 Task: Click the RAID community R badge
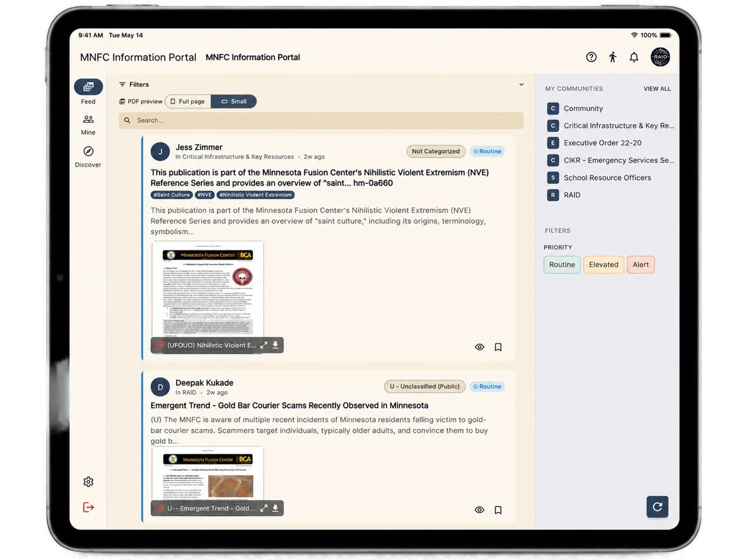coord(553,195)
